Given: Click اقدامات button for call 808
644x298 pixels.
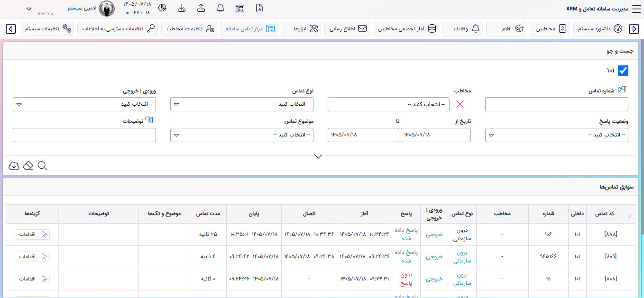Looking at the screenshot, I should [32, 279].
